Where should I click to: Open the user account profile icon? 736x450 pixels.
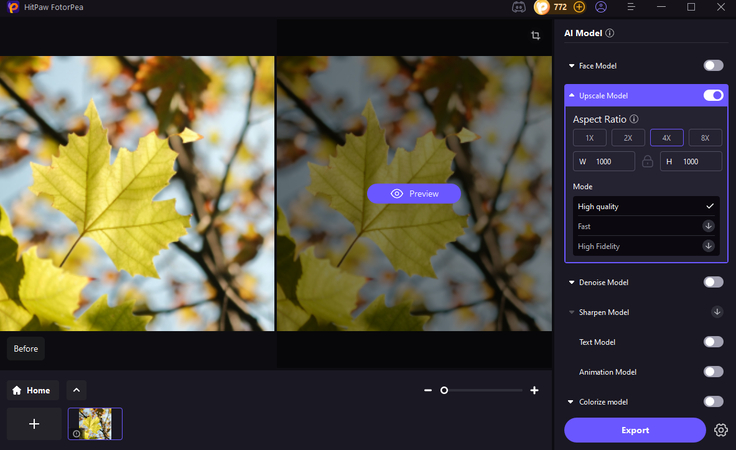coord(601,7)
